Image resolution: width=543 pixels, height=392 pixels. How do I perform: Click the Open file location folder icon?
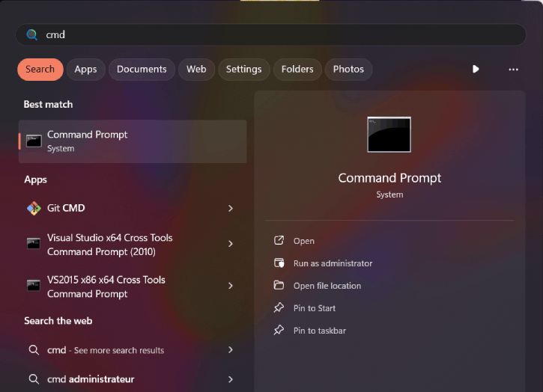click(279, 286)
